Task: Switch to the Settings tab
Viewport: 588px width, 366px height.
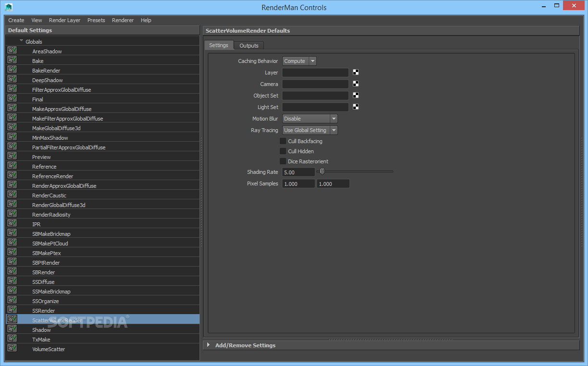Action: click(x=219, y=45)
